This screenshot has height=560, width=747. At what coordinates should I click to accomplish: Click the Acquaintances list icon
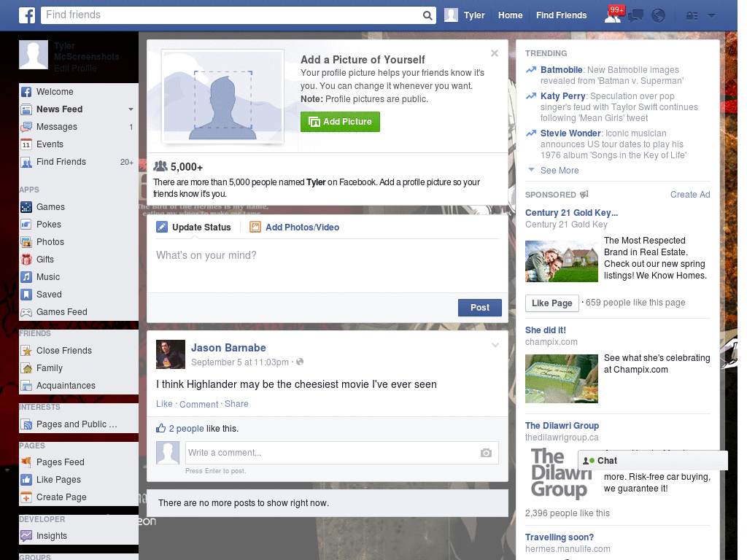26,386
